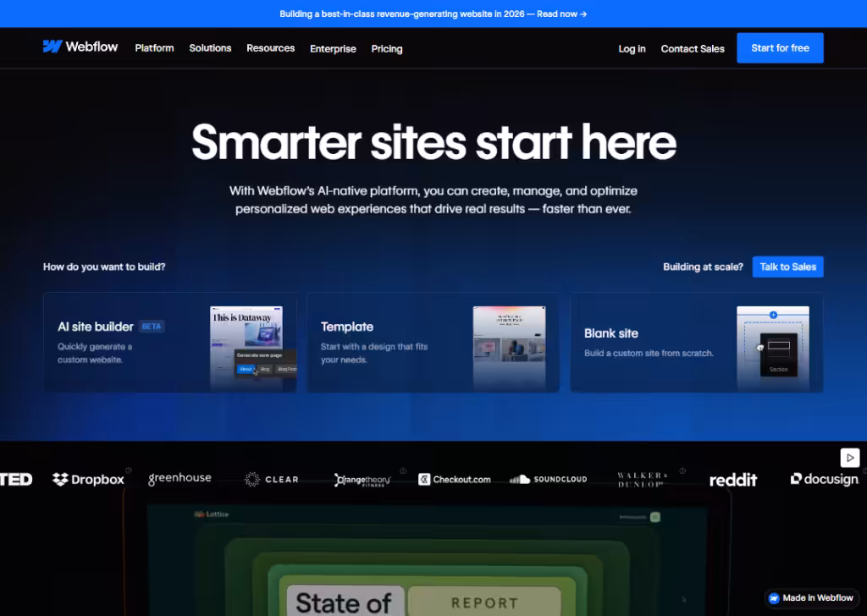Click the Start for free button
The height and width of the screenshot is (616, 867).
(780, 47)
